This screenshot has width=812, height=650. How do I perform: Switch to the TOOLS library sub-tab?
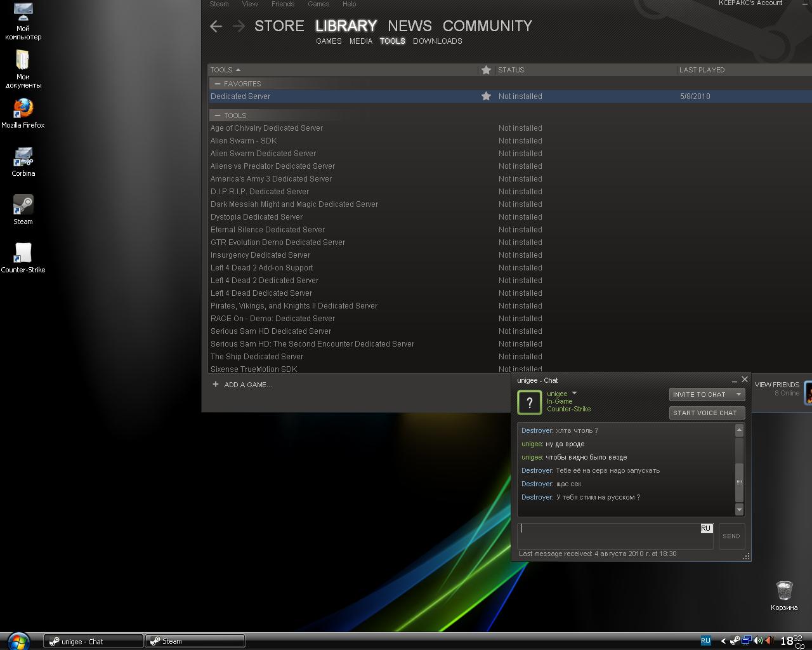pos(393,41)
